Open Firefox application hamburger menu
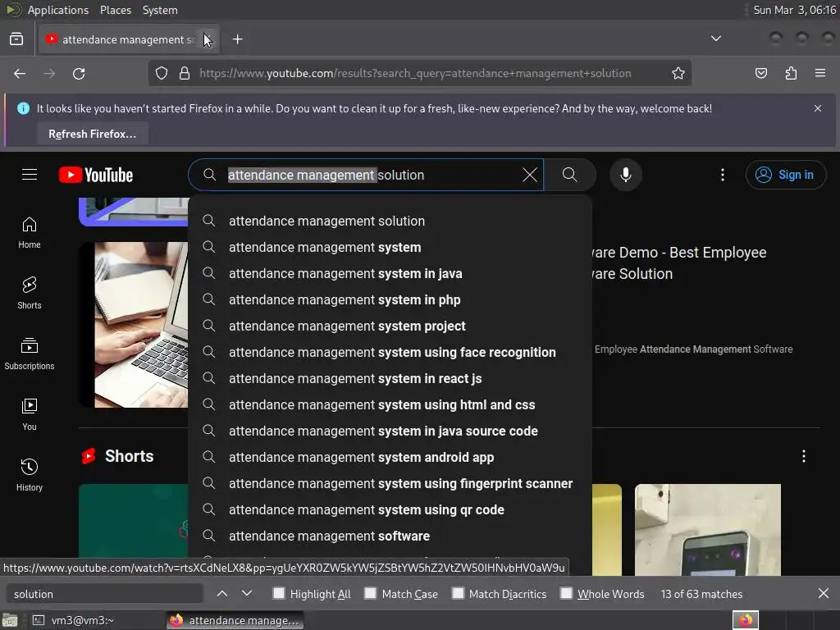The image size is (840, 630). (819, 73)
